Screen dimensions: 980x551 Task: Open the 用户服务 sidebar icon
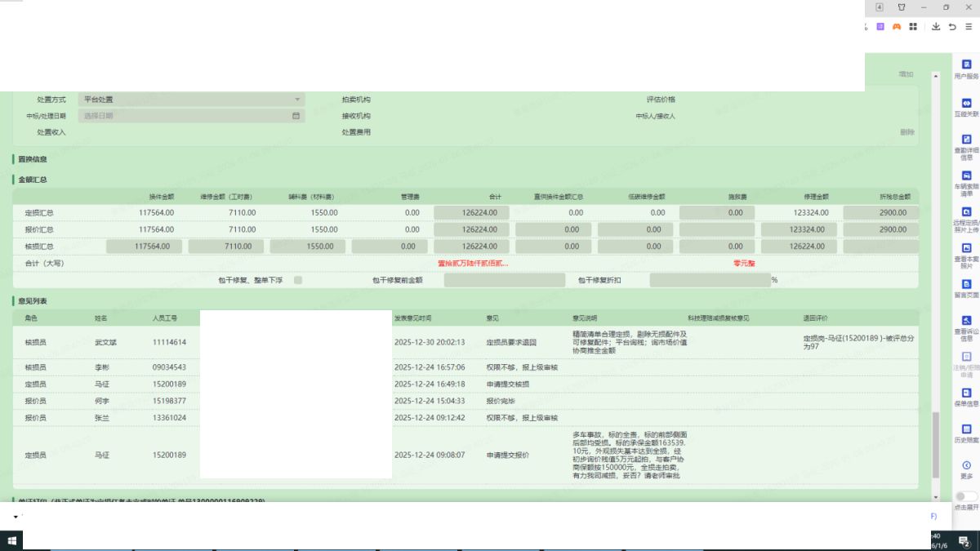pos(966,65)
